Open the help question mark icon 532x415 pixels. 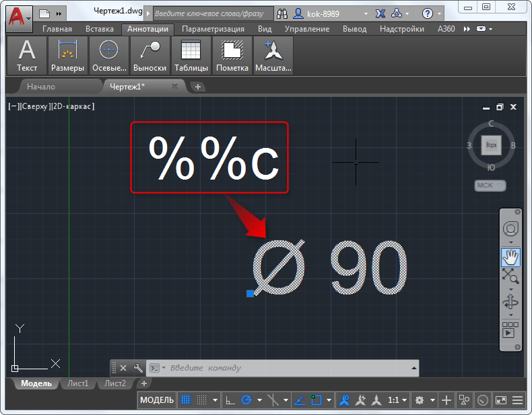(427, 13)
